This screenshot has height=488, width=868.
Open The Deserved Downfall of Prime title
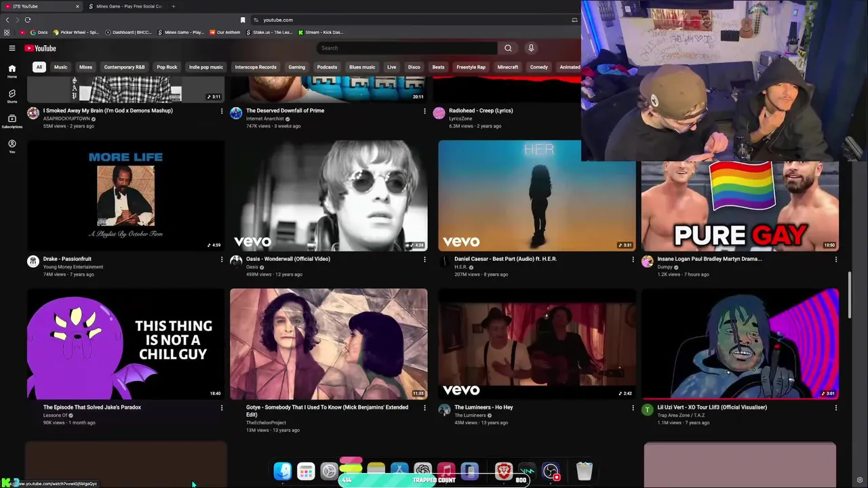click(x=285, y=110)
